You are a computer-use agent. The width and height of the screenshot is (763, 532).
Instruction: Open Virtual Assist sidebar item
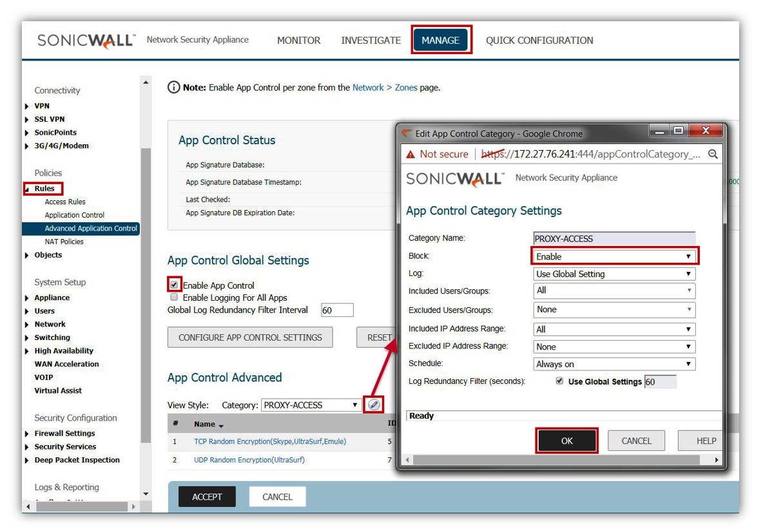tap(58, 390)
